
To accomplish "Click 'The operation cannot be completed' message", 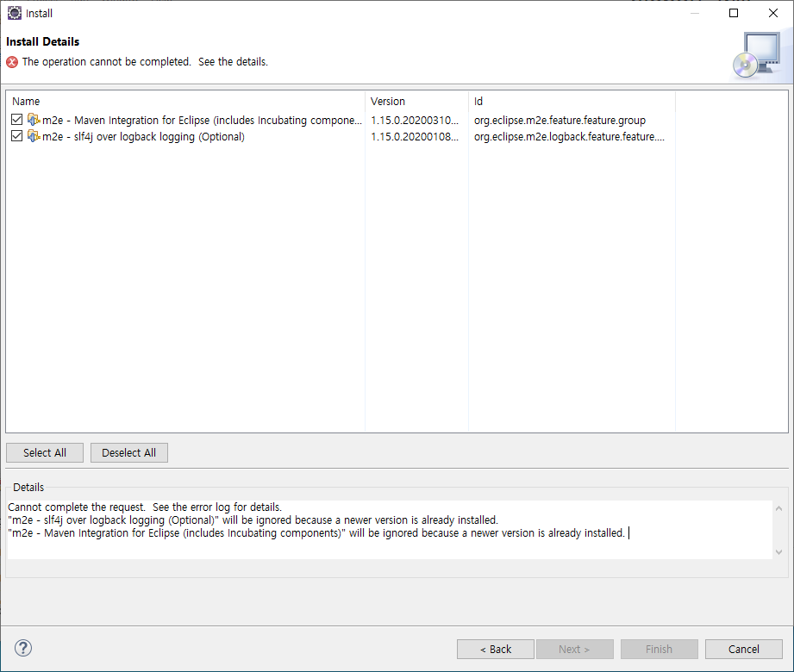I will click(145, 62).
